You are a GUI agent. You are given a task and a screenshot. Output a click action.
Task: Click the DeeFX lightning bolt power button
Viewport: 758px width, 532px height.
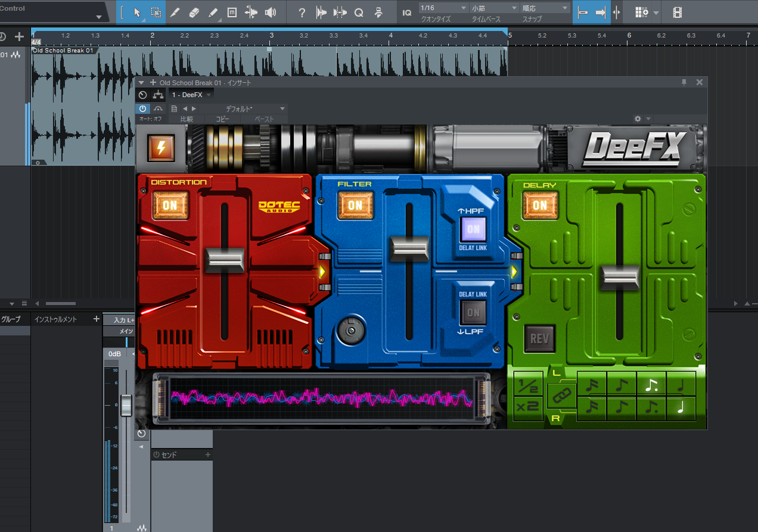[161, 147]
